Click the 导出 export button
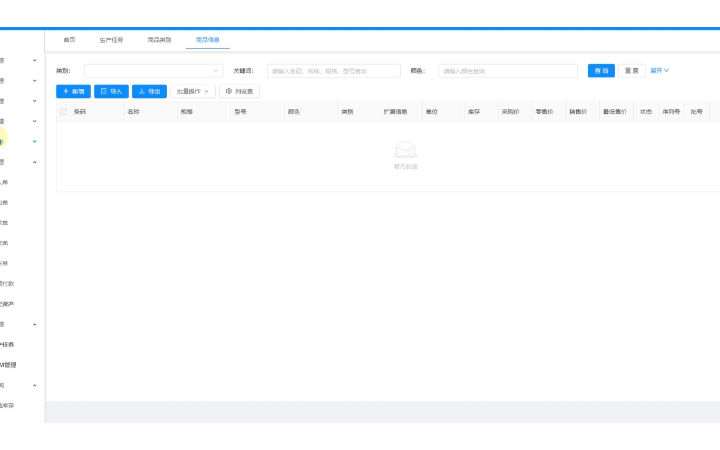This screenshot has width=720, height=450. click(x=149, y=91)
